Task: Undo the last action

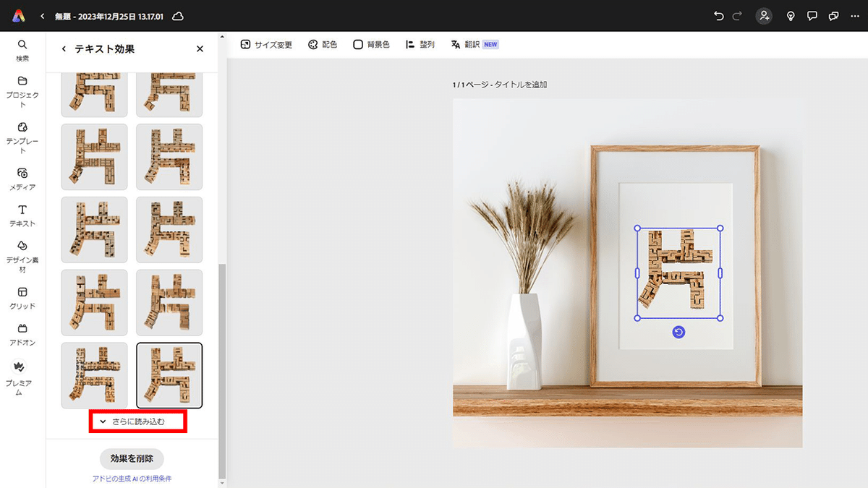Action: 718,16
